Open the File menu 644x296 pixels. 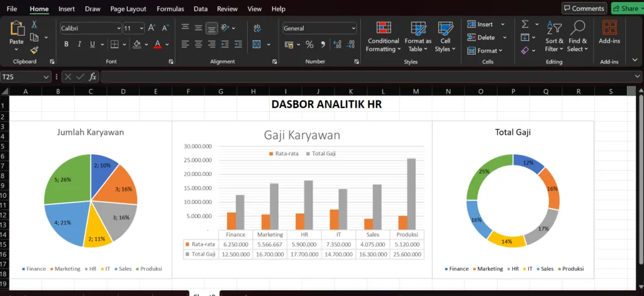pos(12,9)
